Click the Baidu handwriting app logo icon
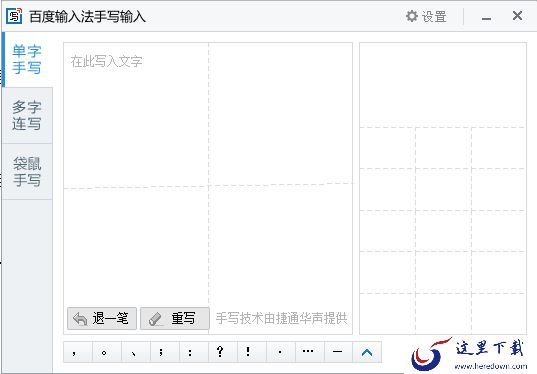 pos(14,16)
